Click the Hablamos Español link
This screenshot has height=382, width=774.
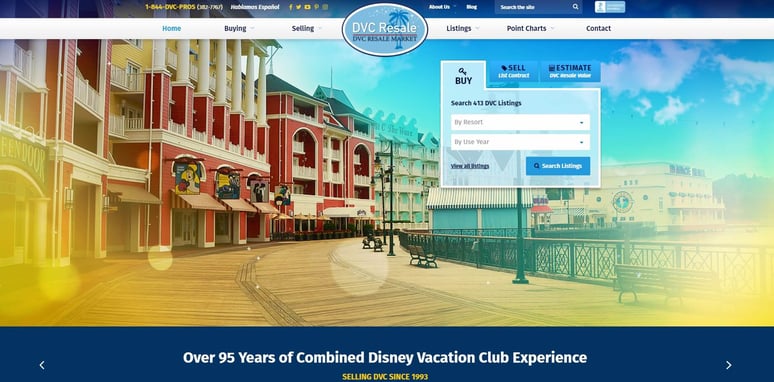tap(255, 7)
